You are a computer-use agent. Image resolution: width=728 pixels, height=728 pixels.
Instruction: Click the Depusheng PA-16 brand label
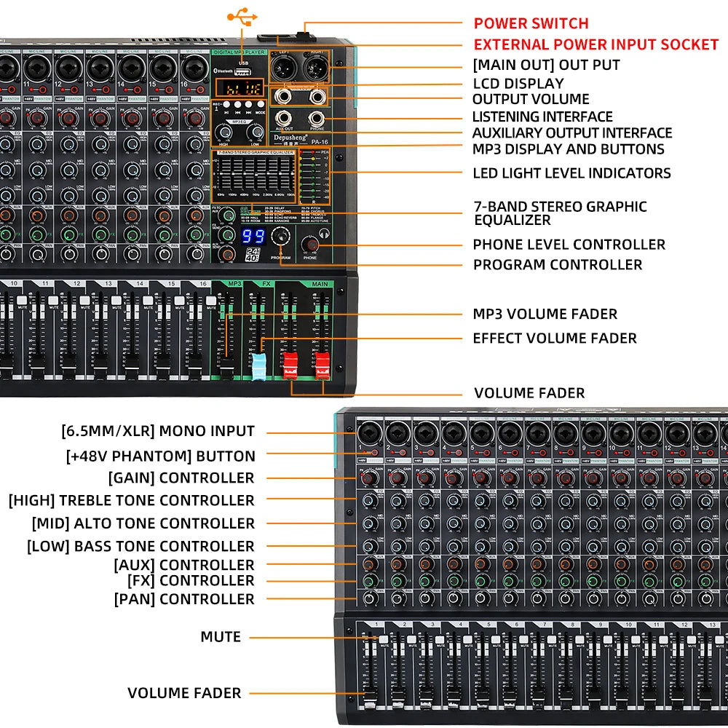pyautogui.click(x=297, y=138)
